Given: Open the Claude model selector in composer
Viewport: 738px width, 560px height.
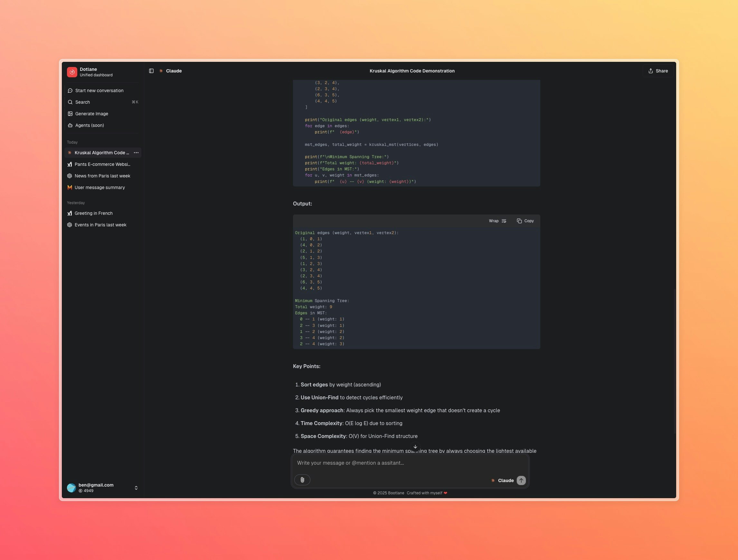Looking at the screenshot, I should pyautogui.click(x=502, y=480).
